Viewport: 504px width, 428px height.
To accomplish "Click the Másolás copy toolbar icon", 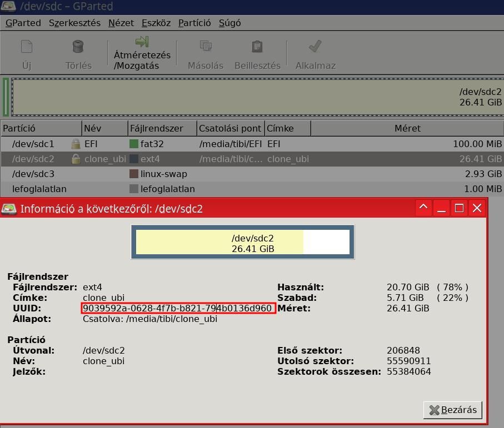I will pos(206,46).
